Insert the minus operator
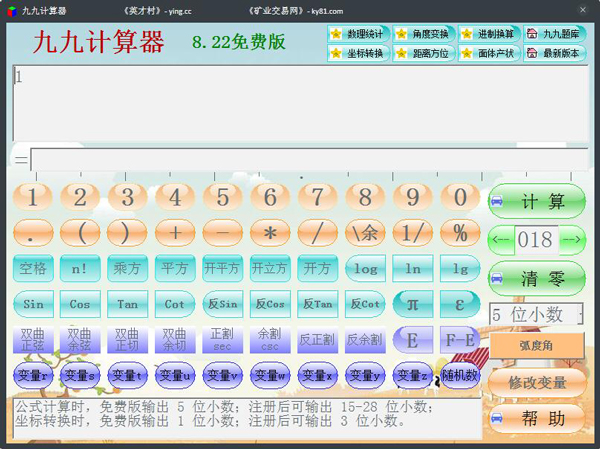The height and width of the screenshot is (449, 600). click(223, 233)
